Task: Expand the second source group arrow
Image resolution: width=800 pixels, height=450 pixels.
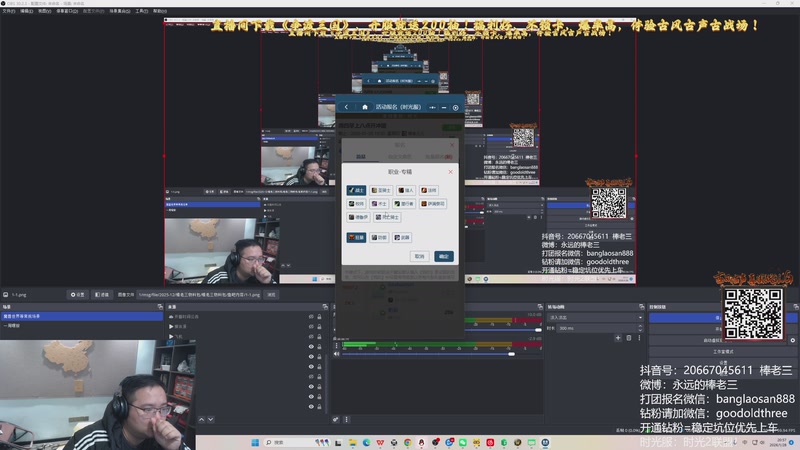Action: pyautogui.click(x=171, y=327)
